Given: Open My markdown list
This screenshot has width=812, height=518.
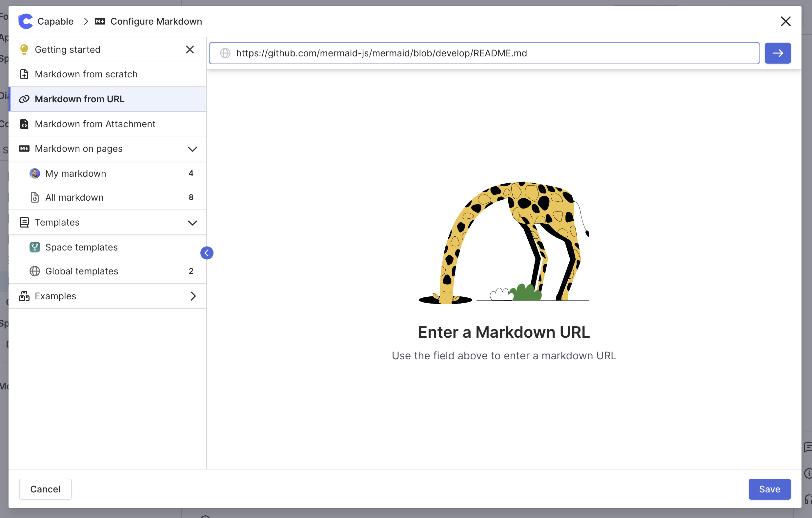Looking at the screenshot, I should point(75,173).
